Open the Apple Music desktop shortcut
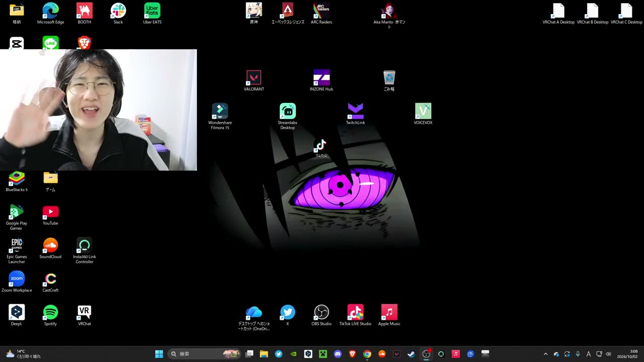Screen dimensions: 644x362 pos(389,315)
